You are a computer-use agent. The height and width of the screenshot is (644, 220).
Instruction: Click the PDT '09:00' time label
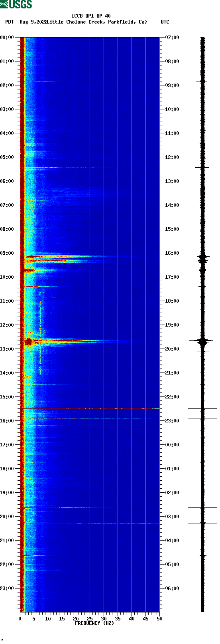7,253
